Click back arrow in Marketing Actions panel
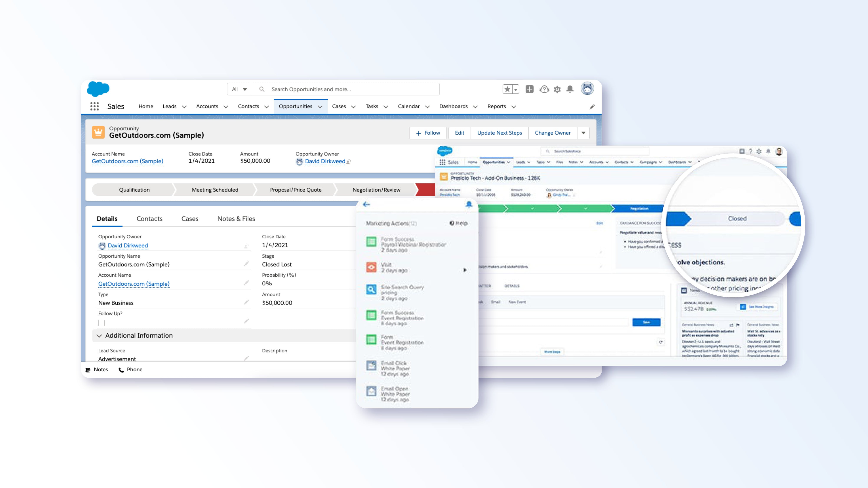Screen dimensions: 868x488 pos(366,205)
